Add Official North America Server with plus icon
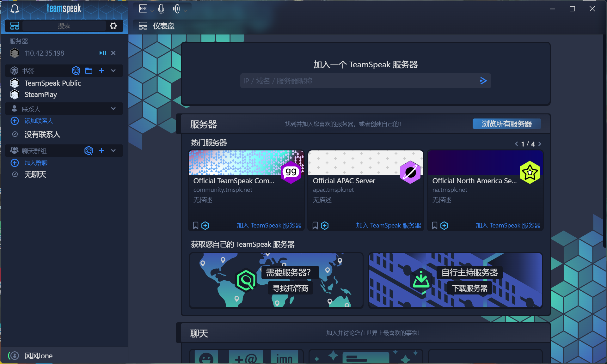 tap(444, 226)
